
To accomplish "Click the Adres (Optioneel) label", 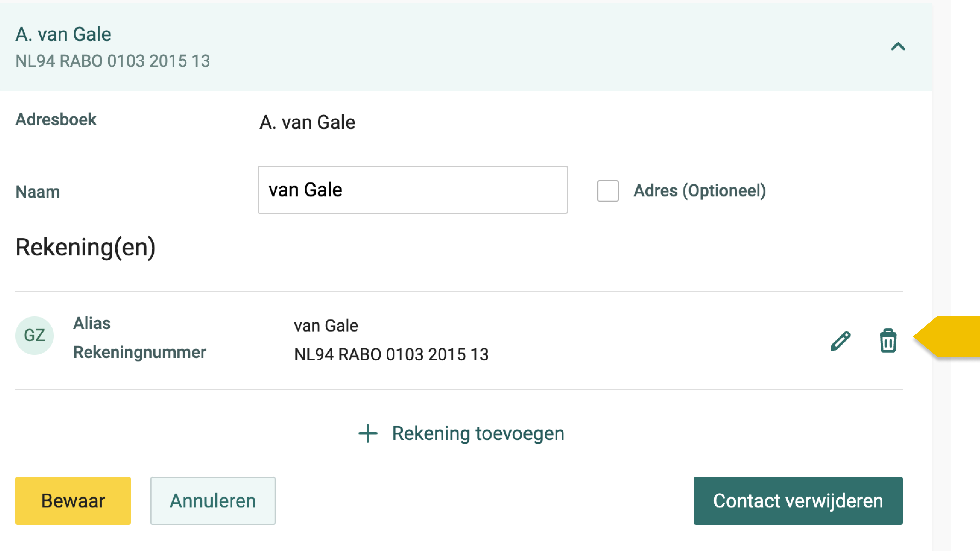I will pos(699,191).
